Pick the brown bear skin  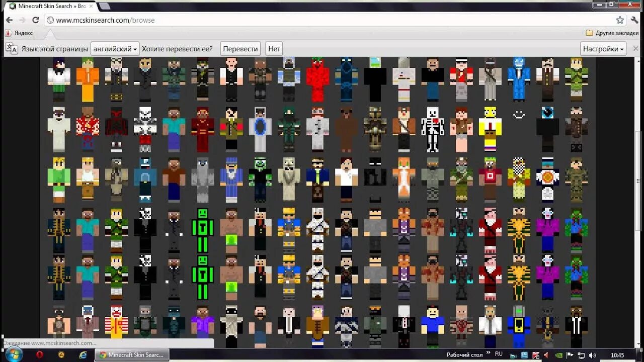346,129
